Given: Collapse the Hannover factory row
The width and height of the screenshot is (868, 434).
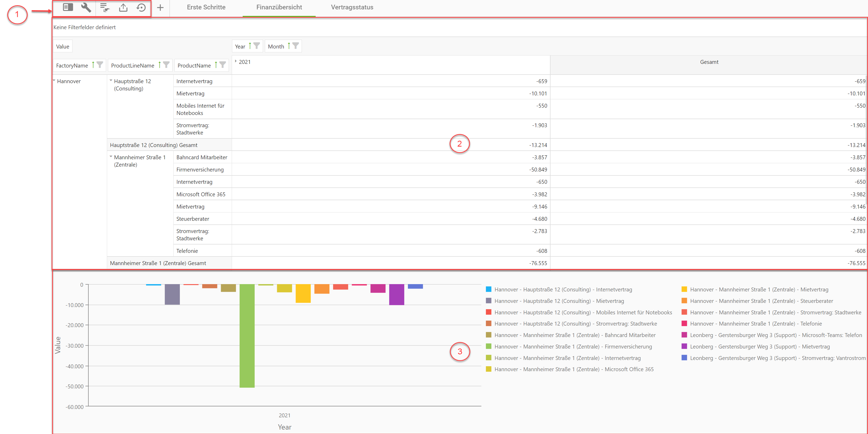Looking at the screenshot, I should tap(54, 81).
